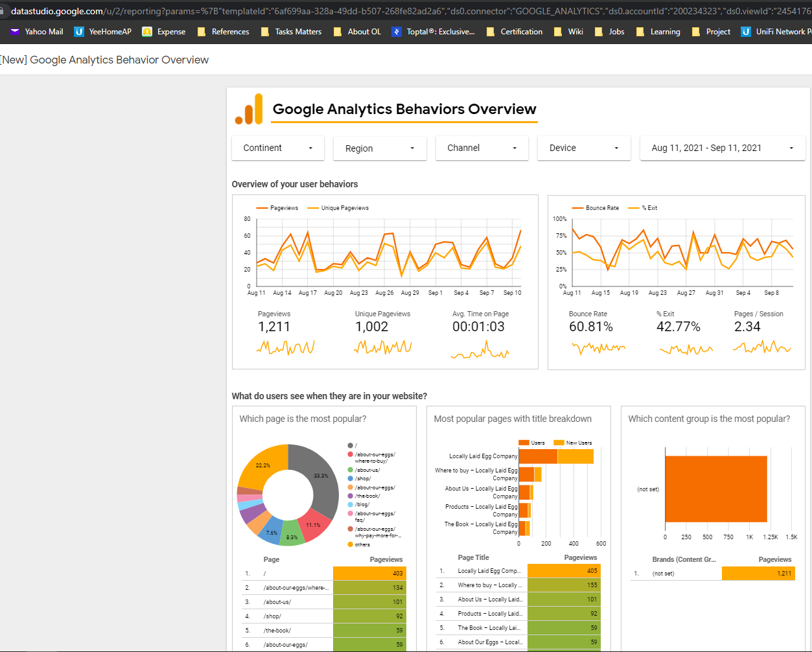Select the Pageviews 1,211 scorecard

click(286, 333)
